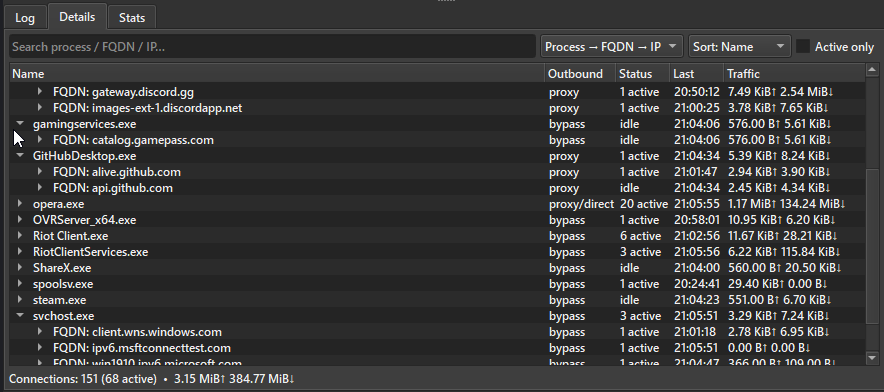This screenshot has height=392, width=884.
Task: Select the FQDN: gateway.discord.gg text
Action: 123,91
